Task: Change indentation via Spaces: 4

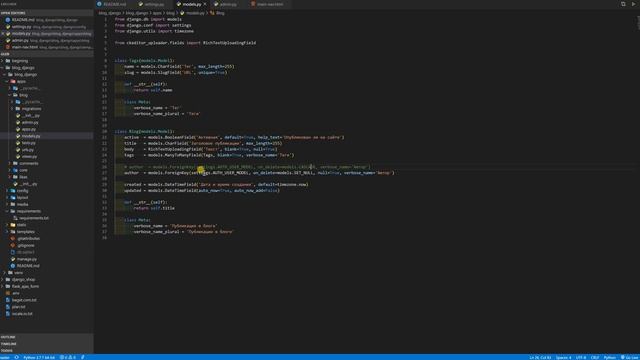Action: [563, 357]
